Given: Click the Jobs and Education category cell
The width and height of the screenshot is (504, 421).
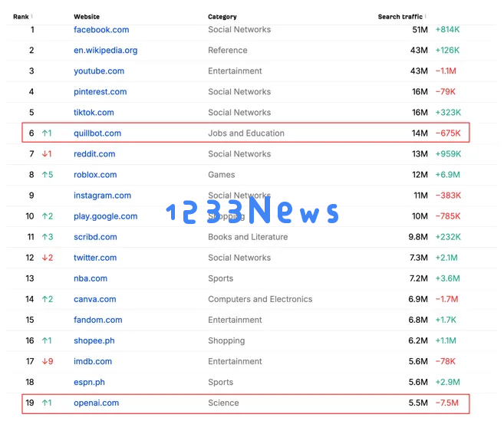Looking at the screenshot, I should pyautogui.click(x=246, y=133).
